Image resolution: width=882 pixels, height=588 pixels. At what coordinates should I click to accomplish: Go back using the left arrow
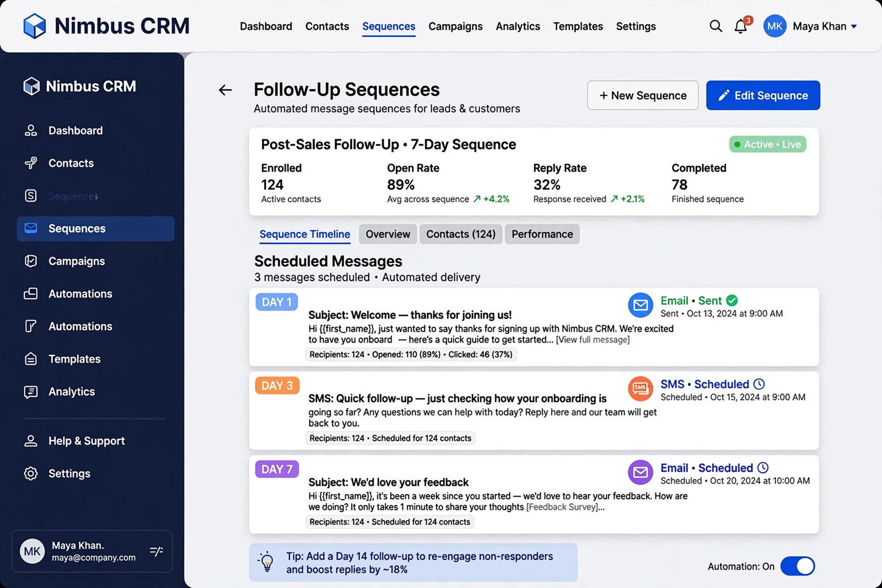(x=225, y=90)
